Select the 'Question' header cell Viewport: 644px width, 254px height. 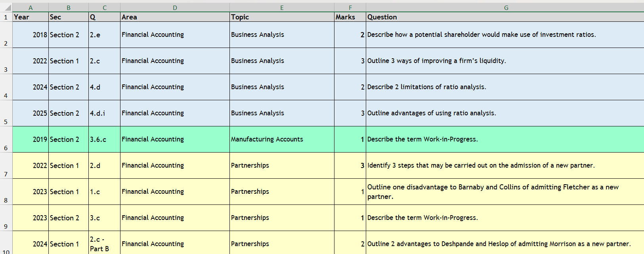click(x=505, y=17)
